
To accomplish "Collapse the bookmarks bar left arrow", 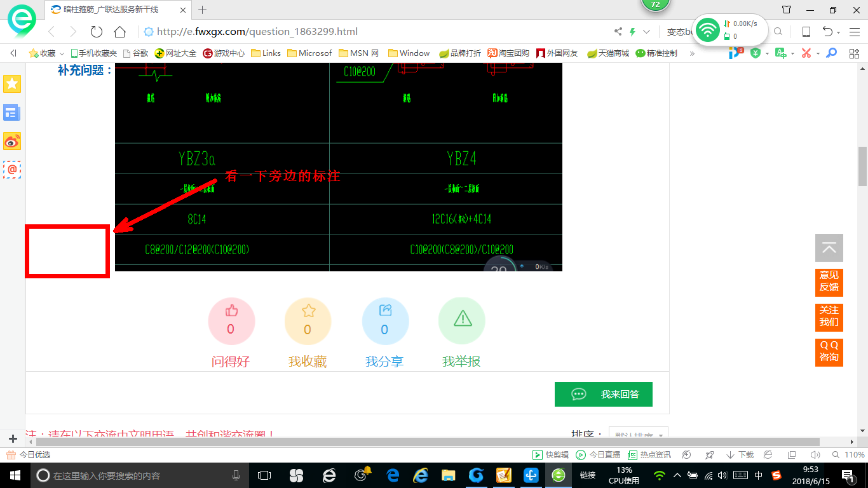I will click(13, 53).
